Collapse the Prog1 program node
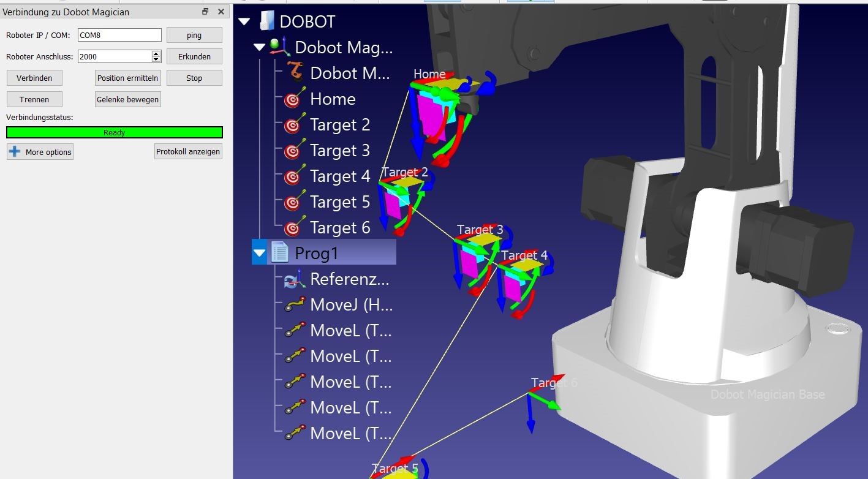Viewport: 868px width, 479px height. click(x=260, y=252)
